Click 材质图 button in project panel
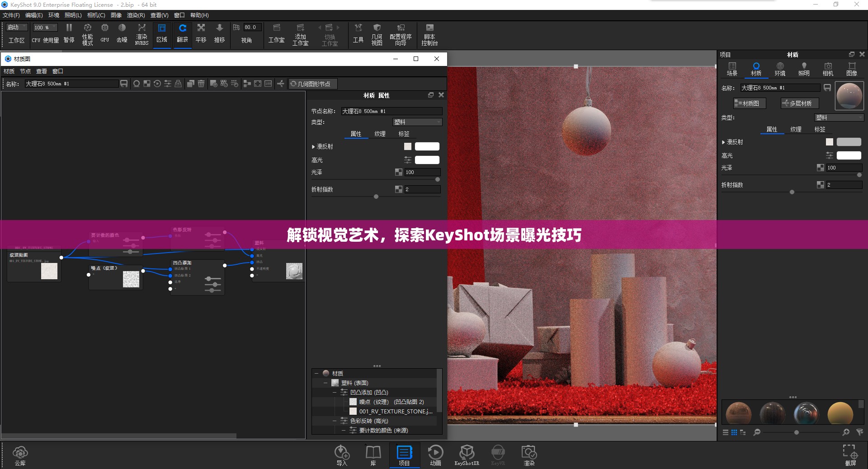The width and height of the screenshot is (868, 469). pos(750,103)
